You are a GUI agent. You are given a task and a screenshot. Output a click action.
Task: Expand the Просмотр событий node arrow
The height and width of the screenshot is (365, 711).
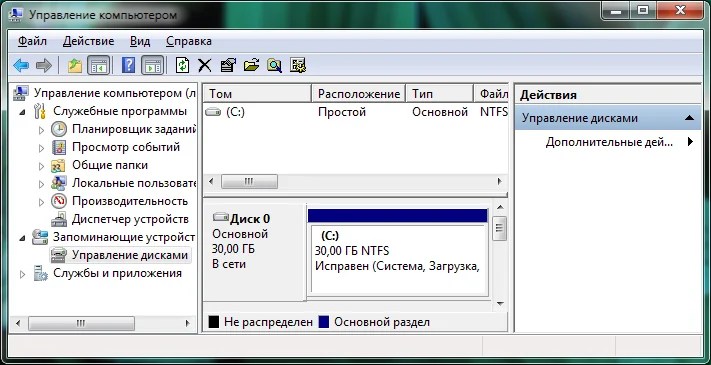(41, 148)
